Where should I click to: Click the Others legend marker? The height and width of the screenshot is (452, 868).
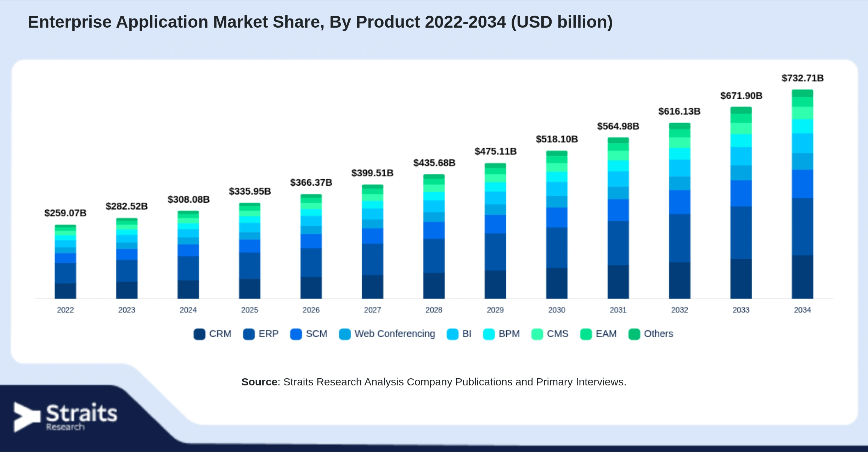pyautogui.click(x=634, y=334)
